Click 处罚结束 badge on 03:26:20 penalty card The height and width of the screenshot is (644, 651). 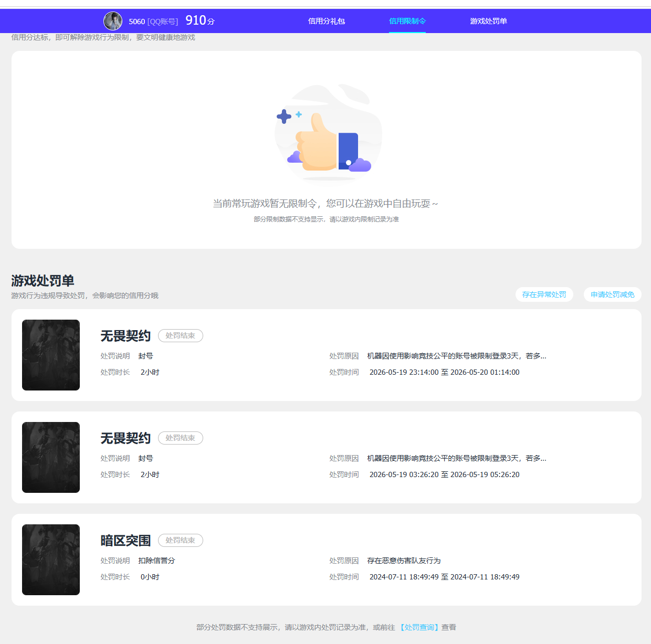(x=181, y=438)
